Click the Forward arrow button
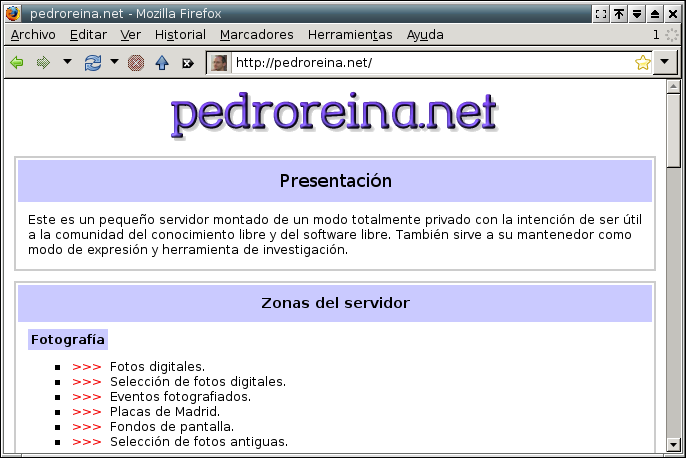This screenshot has width=686, height=458. tap(43, 63)
